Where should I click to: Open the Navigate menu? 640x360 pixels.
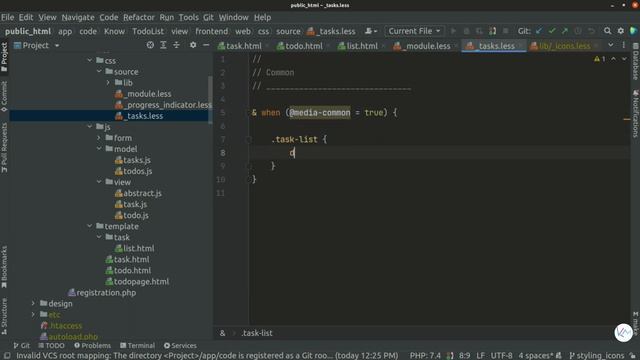point(78,17)
